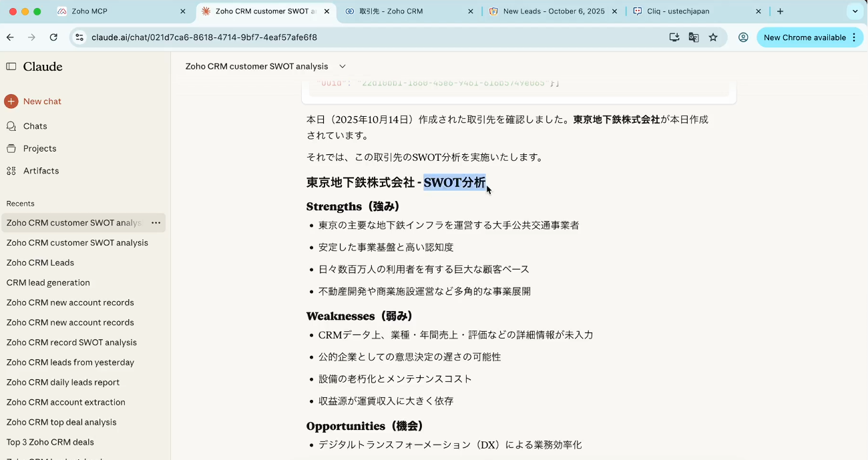Click the Claude logo text
This screenshot has height=460, width=868.
(43, 66)
